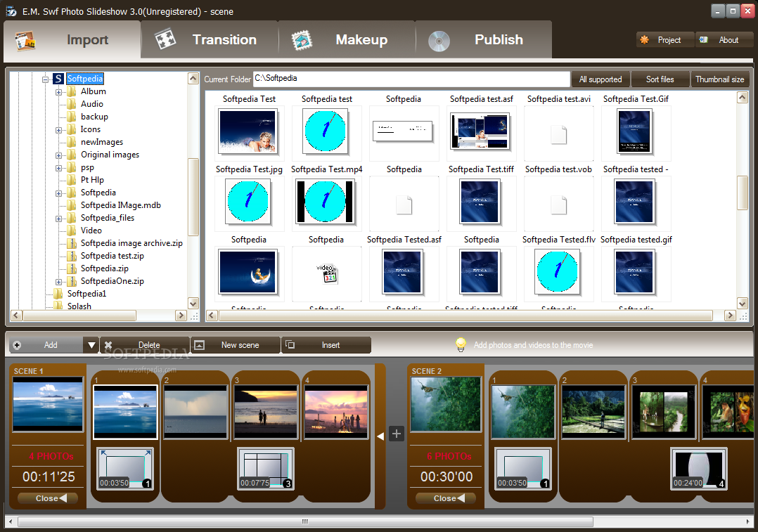758x532 pixels.
Task: Click the New scene button
Action: pos(236,345)
